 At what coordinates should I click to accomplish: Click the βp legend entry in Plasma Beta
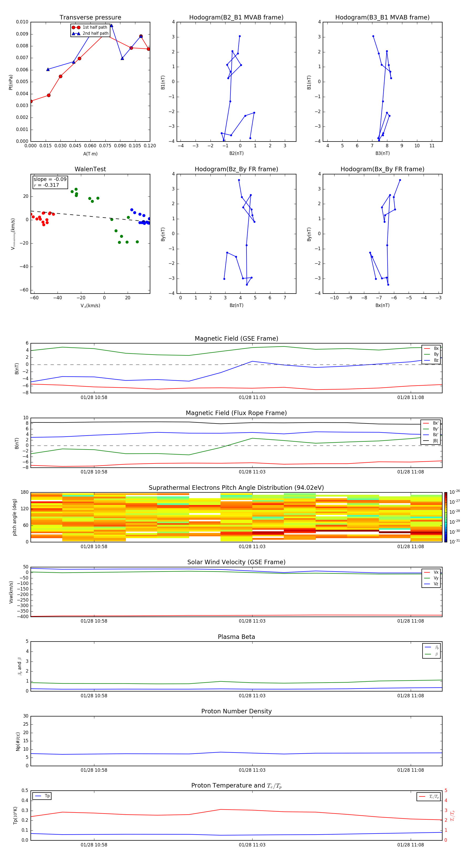pyautogui.click(x=431, y=647)
